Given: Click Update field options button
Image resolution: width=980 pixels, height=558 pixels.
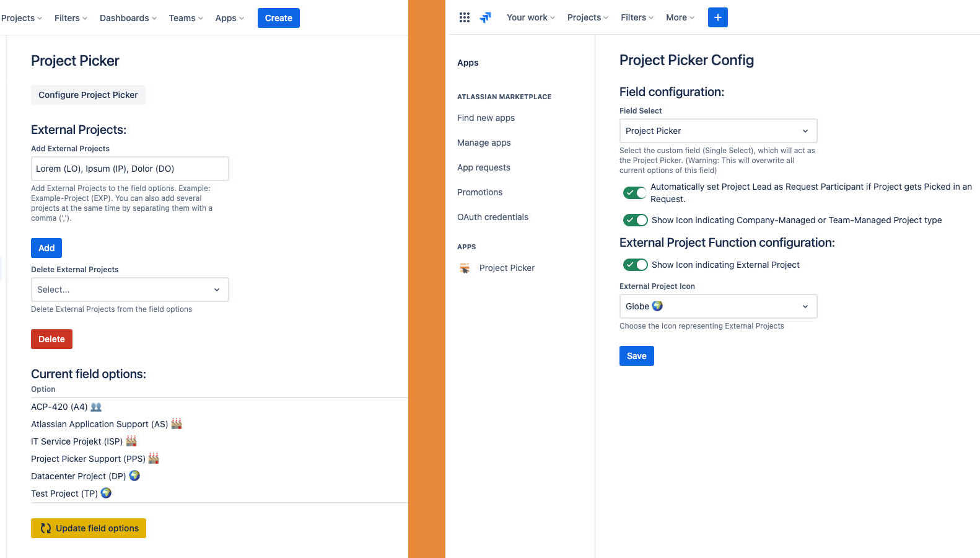Looking at the screenshot, I should (x=89, y=528).
